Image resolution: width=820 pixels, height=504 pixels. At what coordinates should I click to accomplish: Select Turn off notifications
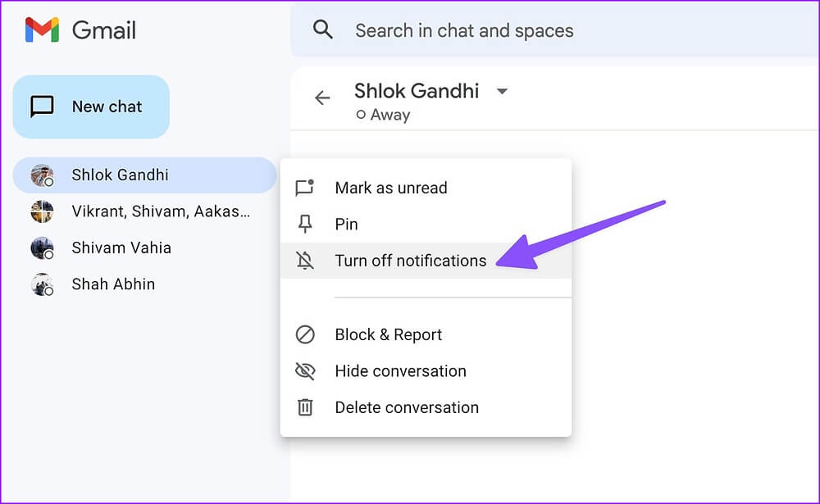(x=426, y=261)
